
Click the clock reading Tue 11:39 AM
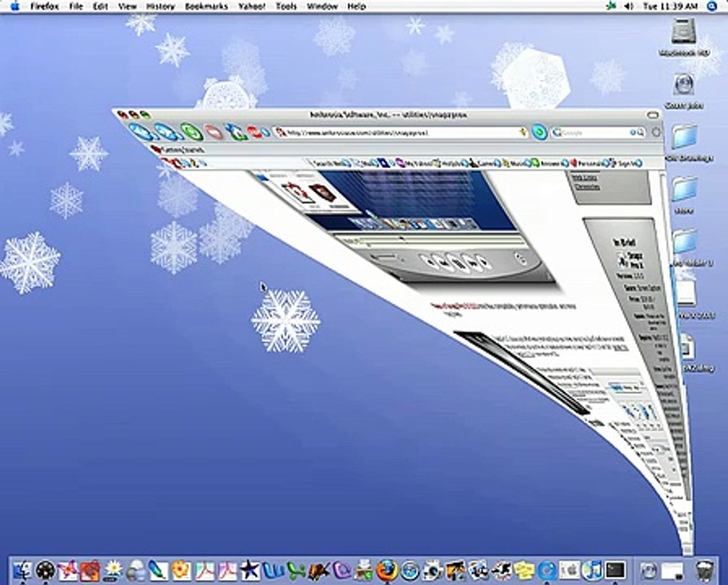pyautogui.click(x=669, y=6)
